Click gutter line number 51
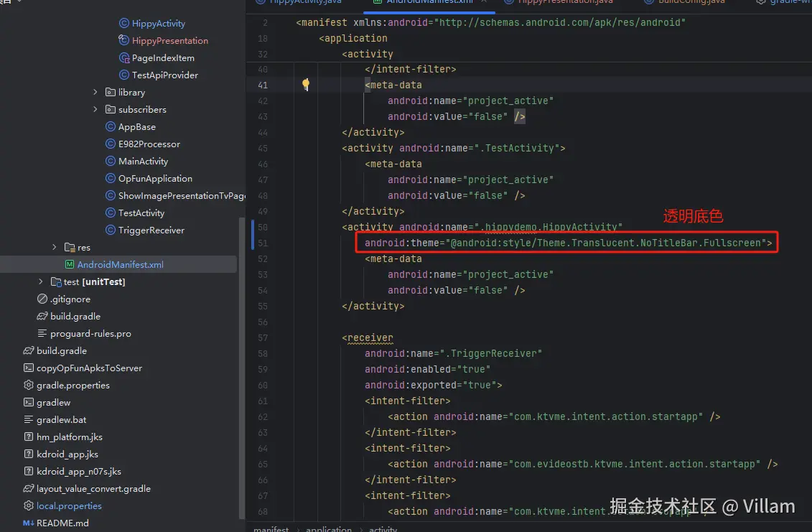The width and height of the screenshot is (812, 532). 263,243
